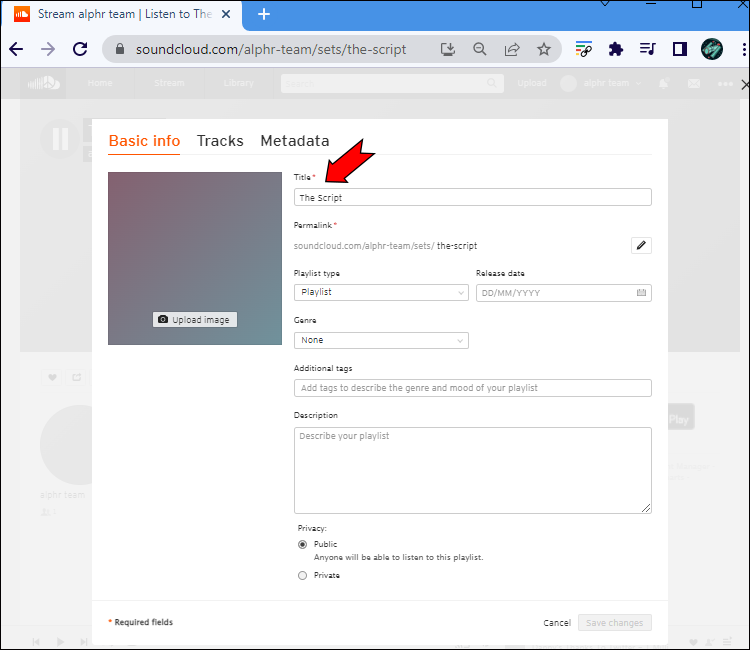Switch to the Metadata tab
750x650 pixels.
pyautogui.click(x=295, y=141)
